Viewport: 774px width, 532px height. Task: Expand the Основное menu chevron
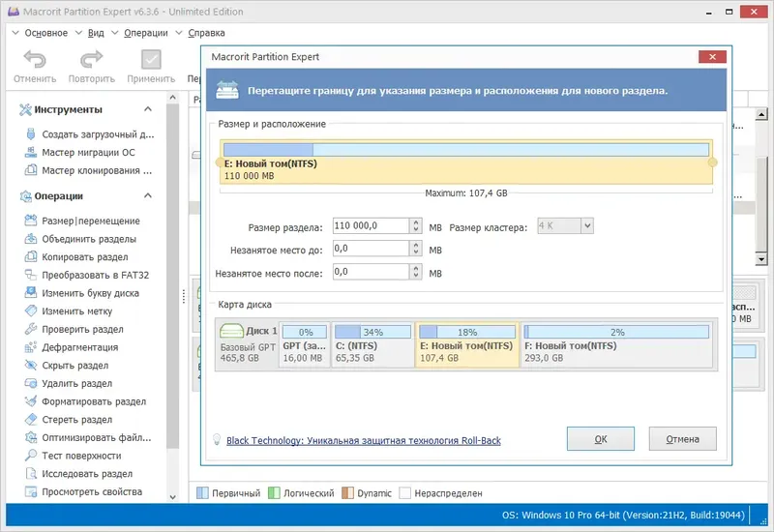point(15,33)
